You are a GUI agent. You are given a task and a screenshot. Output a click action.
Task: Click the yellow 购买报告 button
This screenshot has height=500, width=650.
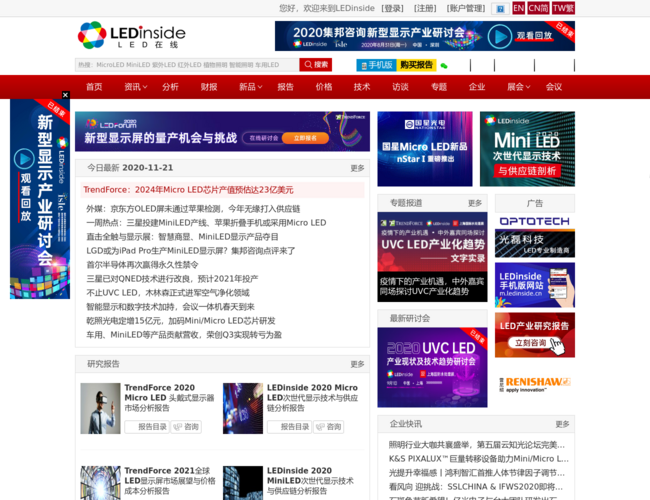coord(416,65)
